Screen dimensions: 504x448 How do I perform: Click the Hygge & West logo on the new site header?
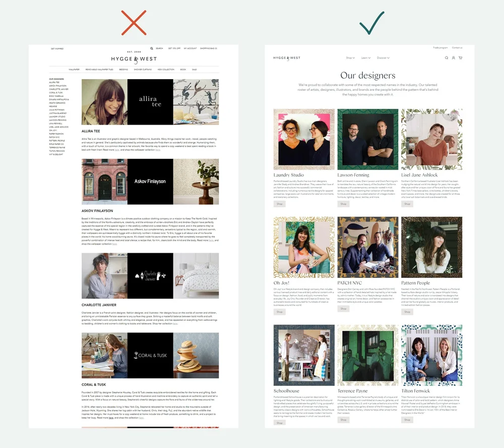[x=287, y=58]
